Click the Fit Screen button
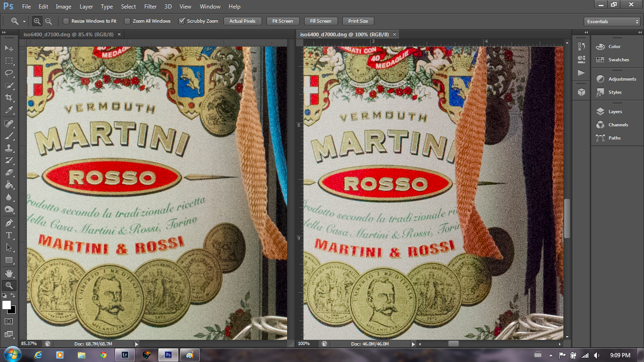The width and height of the screenshot is (644, 362). point(283,21)
